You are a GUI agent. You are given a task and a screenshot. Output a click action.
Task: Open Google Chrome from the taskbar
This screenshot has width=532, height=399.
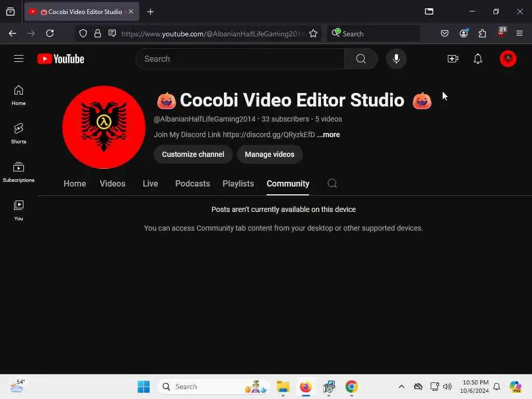tap(352, 387)
